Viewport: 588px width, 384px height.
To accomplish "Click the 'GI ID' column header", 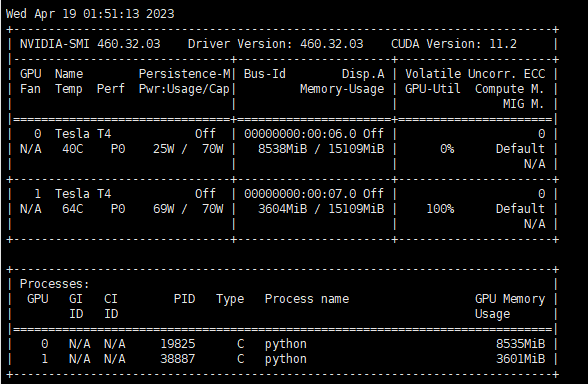I will (x=76, y=306).
